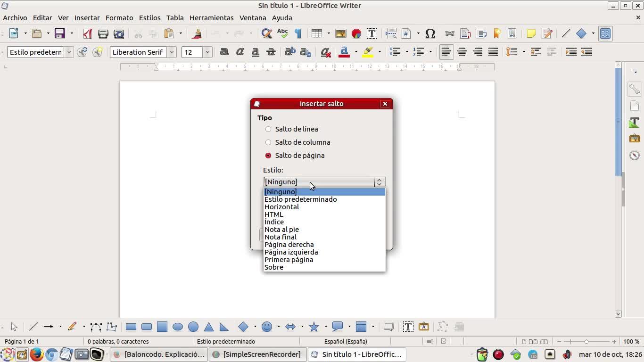Select the Salto de columna option
Viewport: 644px width, 362px height.
tap(268, 142)
